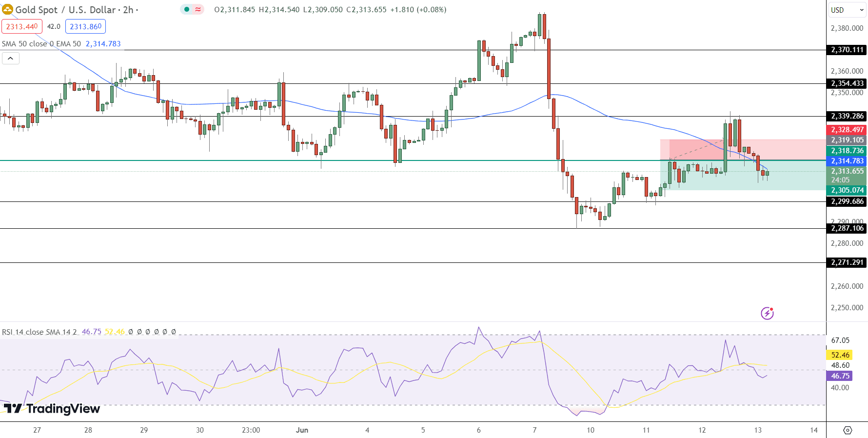Click RSI value 46.75 in legend
This screenshot has width=868, height=438.
[91, 332]
